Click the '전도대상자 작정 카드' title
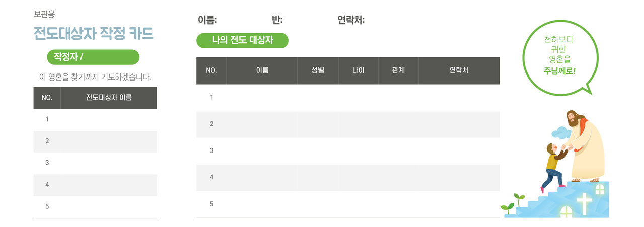 [x=94, y=34]
